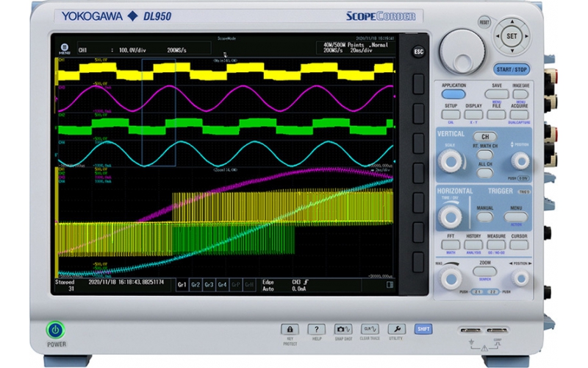The image size is (588, 368).
Task: Click the SET key in the navigation pad
Action: pyautogui.click(x=512, y=36)
